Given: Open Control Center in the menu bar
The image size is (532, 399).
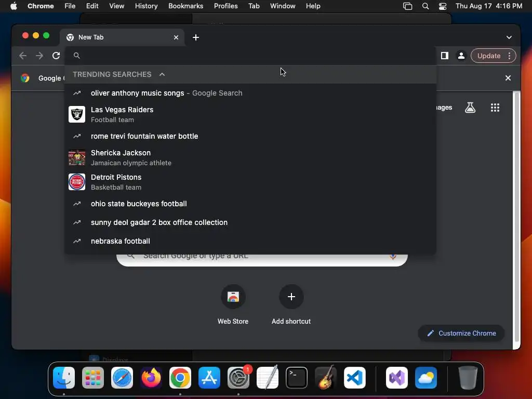Looking at the screenshot, I should (443, 6).
